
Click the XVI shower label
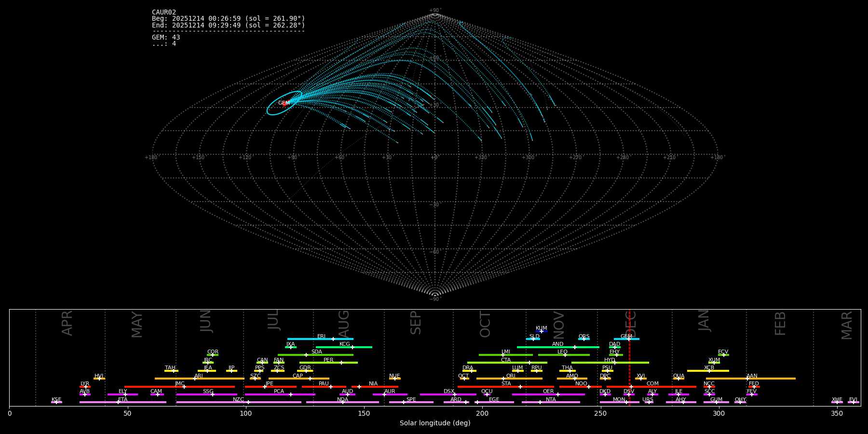click(x=640, y=376)
